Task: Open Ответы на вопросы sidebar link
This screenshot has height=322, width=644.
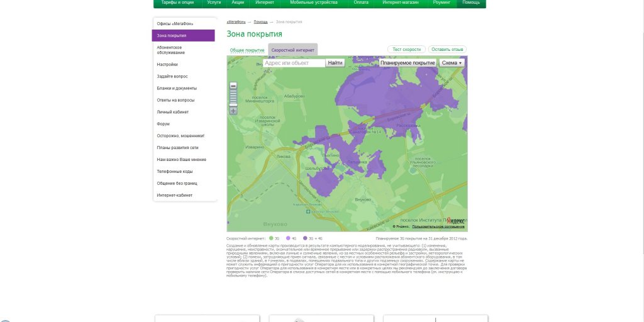Action: pyautogui.click(x=175, y=100)
